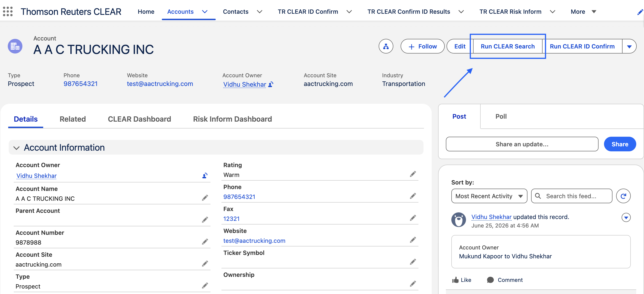644x294 pixels.
Task: Edit the Account Number field pencil
Action: [x=205, y=242]
